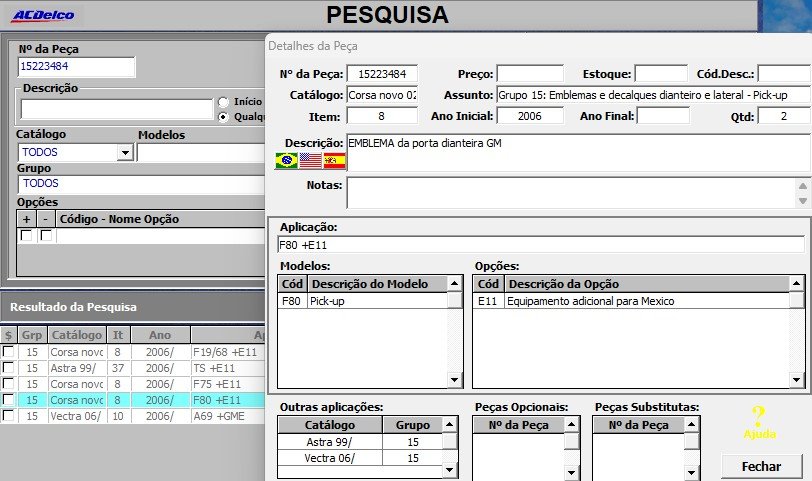Click the Nº da Peça search field
Screen dimensions: 812x481
[x=76, y=67]
